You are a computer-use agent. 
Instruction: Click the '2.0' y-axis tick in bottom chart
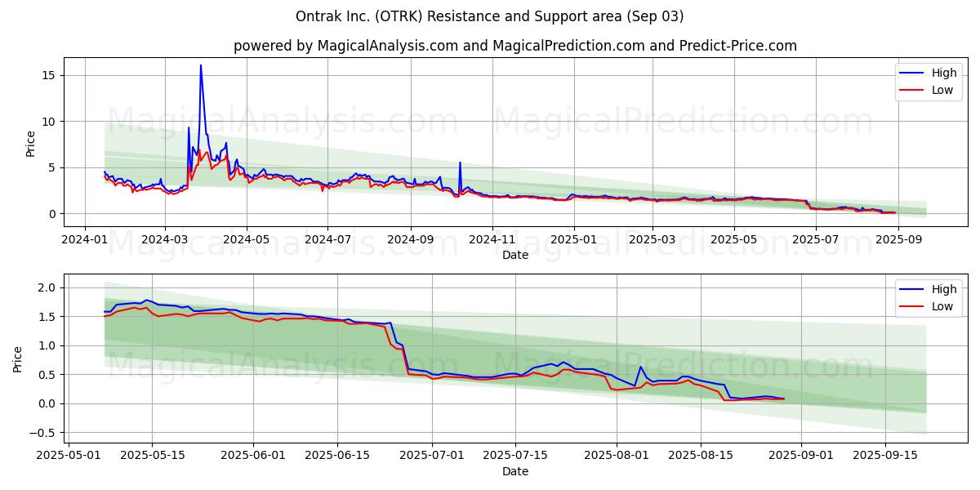click(x=47, y=287)
